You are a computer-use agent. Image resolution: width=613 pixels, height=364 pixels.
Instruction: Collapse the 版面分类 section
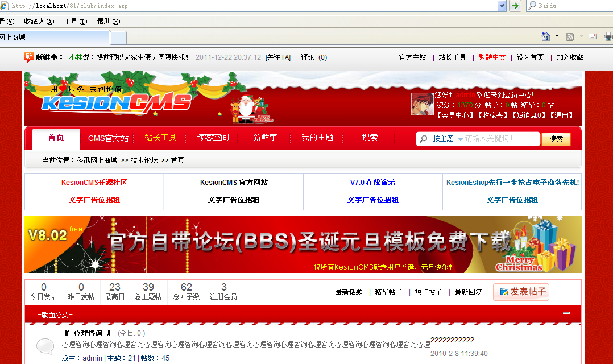566,312
